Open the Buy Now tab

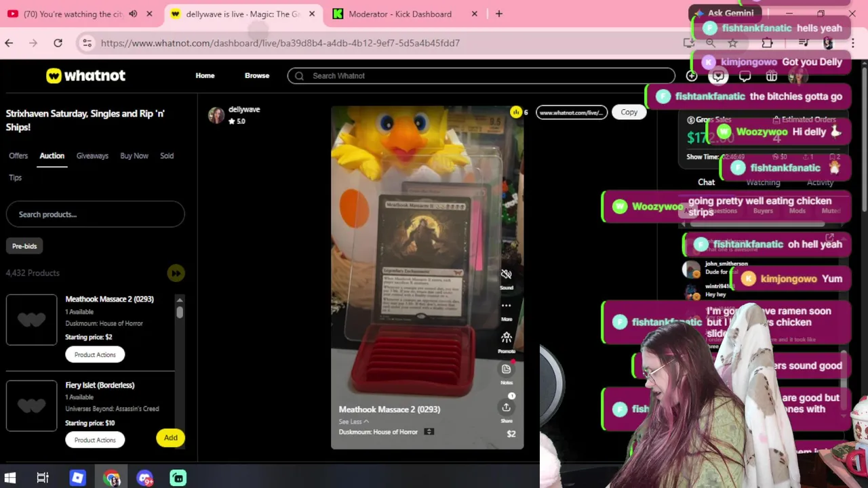pos(134,156)
